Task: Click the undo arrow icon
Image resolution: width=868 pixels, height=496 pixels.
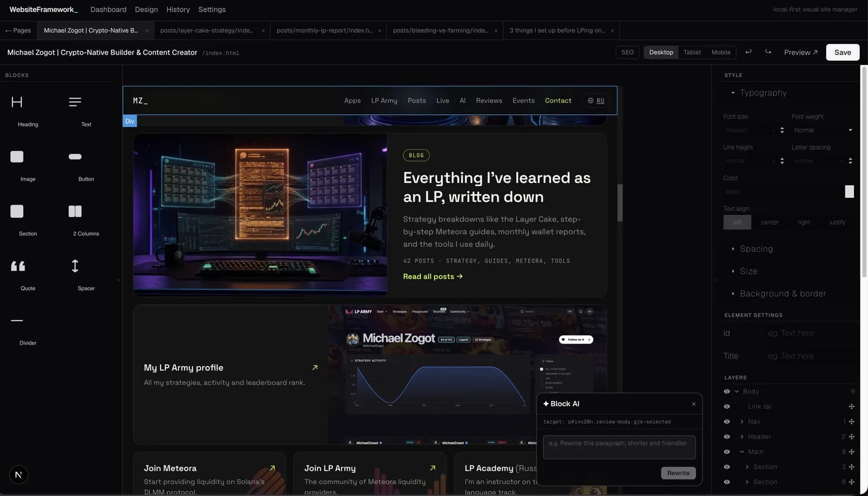Action: [x=749, y=52]
